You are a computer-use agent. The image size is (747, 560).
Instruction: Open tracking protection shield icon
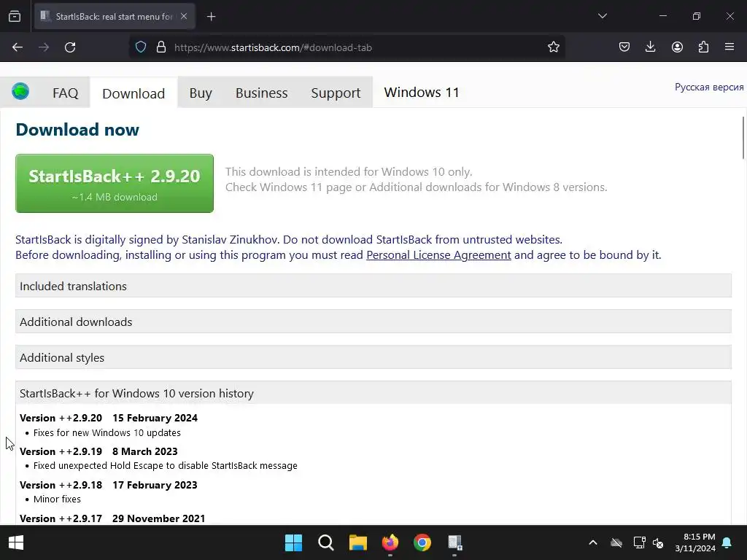pos(141,47)
